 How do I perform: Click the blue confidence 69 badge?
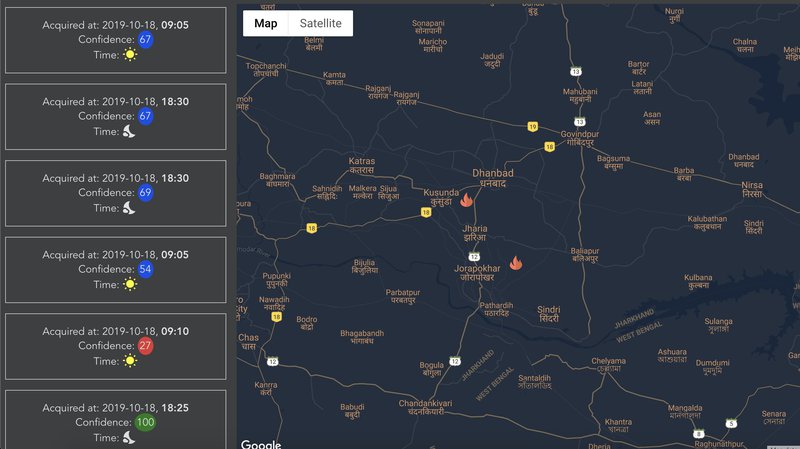tap(146, 193)
